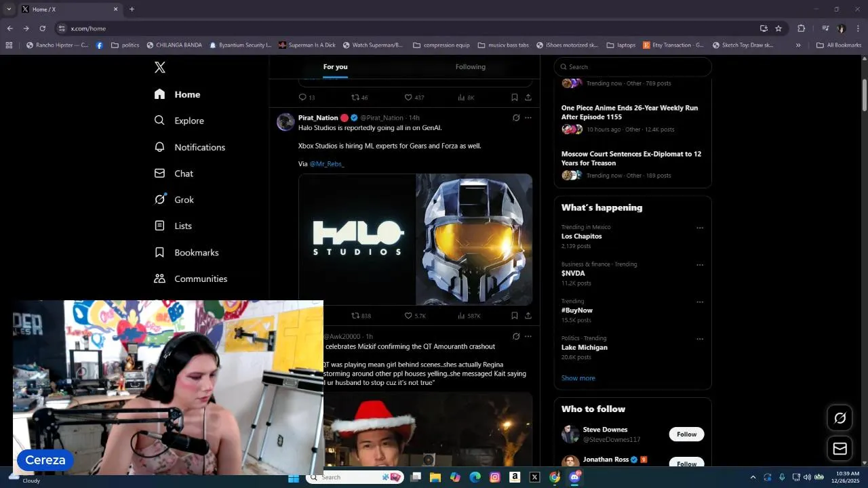Open Chrome extensions puzzle icon

pyautogui.click(x=801, y=28)
